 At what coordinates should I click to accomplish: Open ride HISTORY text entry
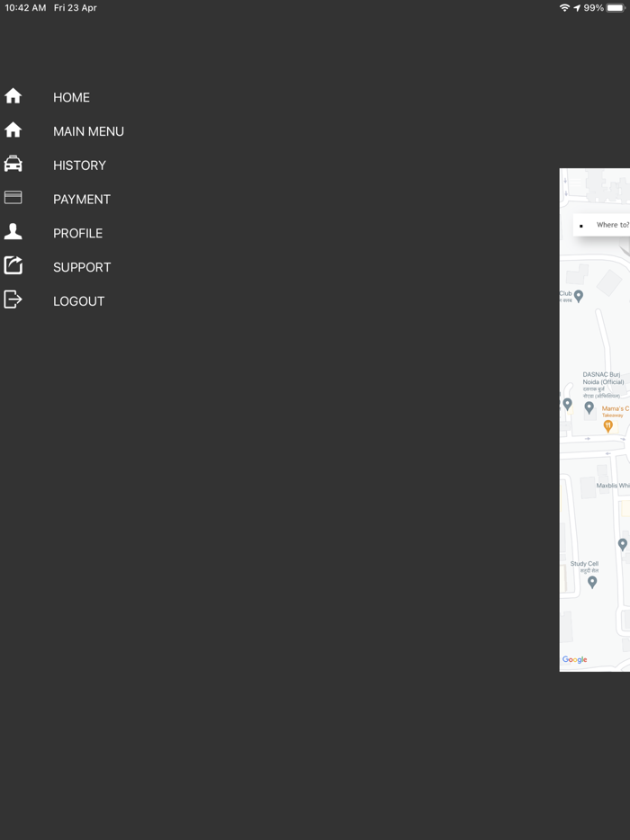coord(79,165)
